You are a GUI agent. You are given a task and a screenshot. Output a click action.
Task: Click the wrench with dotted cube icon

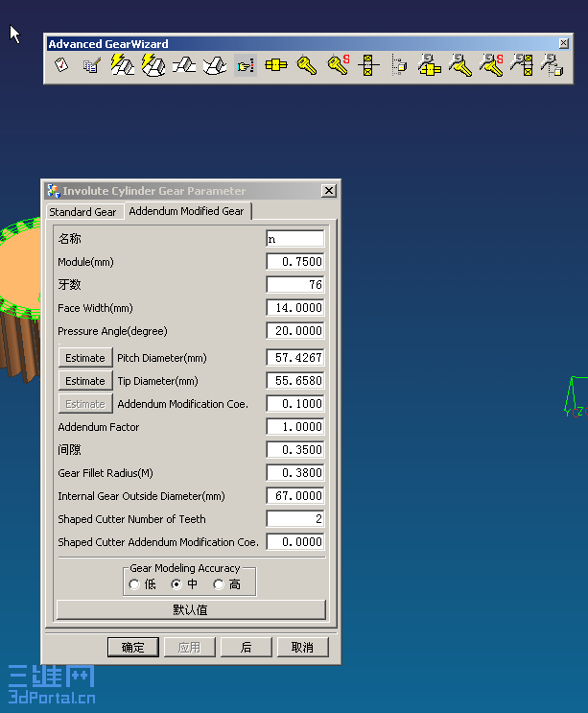pos(553,65)
